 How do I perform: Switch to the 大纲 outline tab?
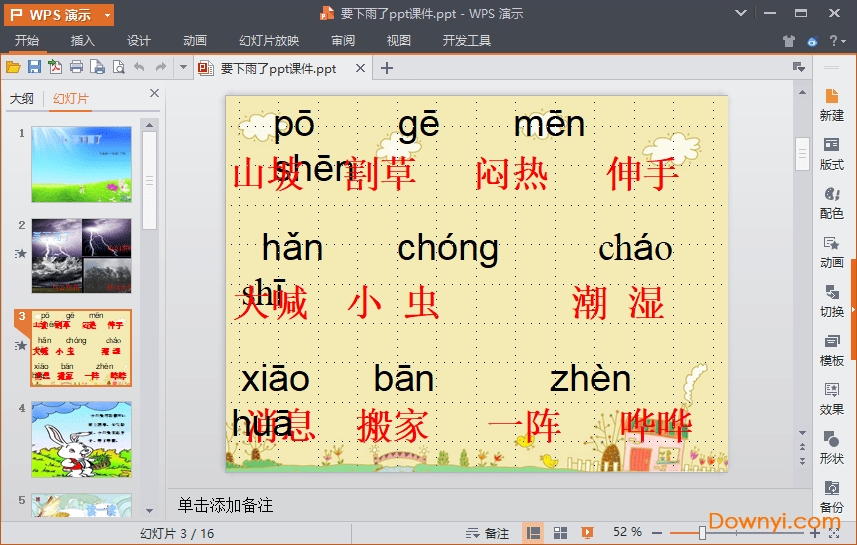coord(21,99)
